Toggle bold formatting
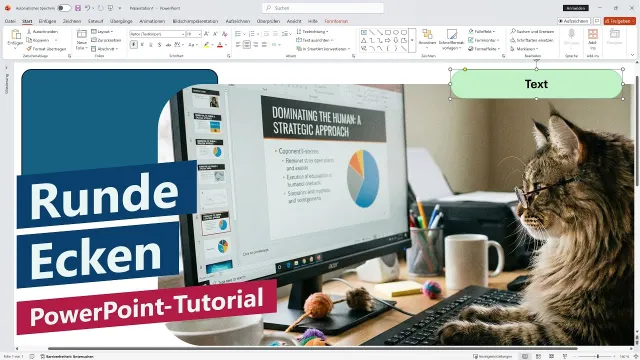Screen dimensions: 640x360 (x=133, y=44)
